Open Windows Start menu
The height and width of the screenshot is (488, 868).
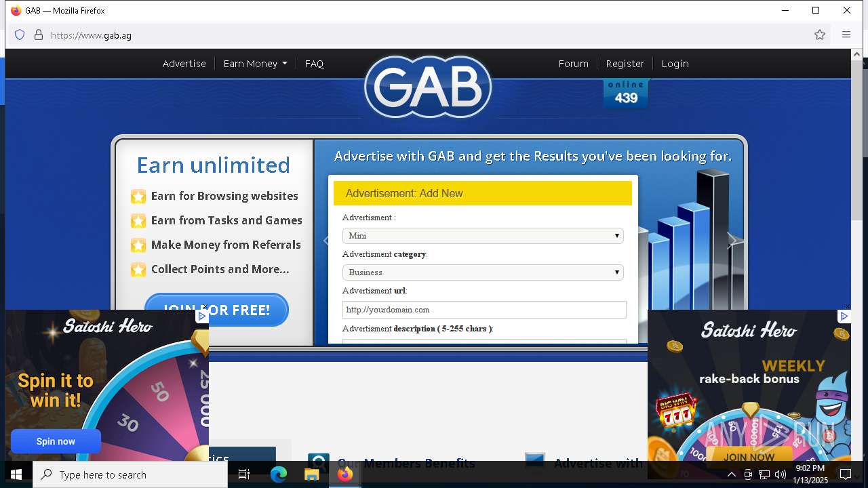16,474
